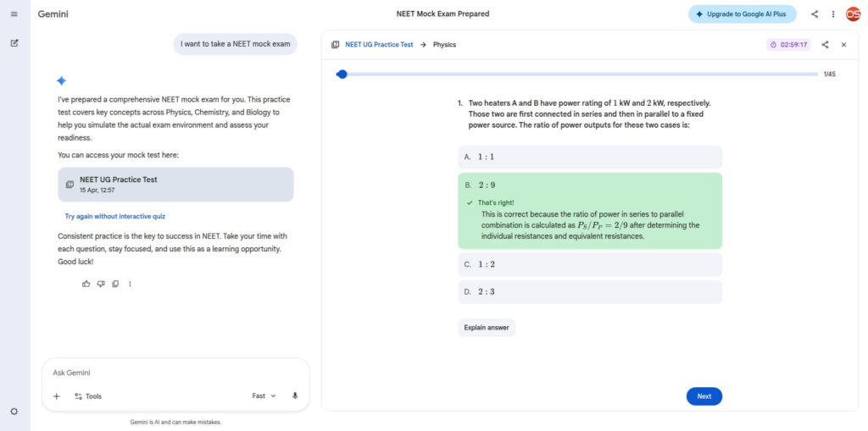Expand the Fast model dropdown
868x431 pixels.
[264, 396]
